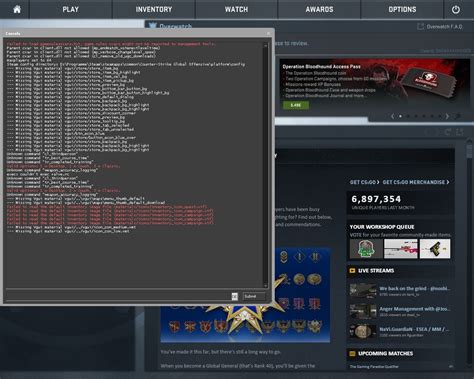Select the second banner pagination dot
This screenshot has height=379, width=474.
[x=408, y=116]
